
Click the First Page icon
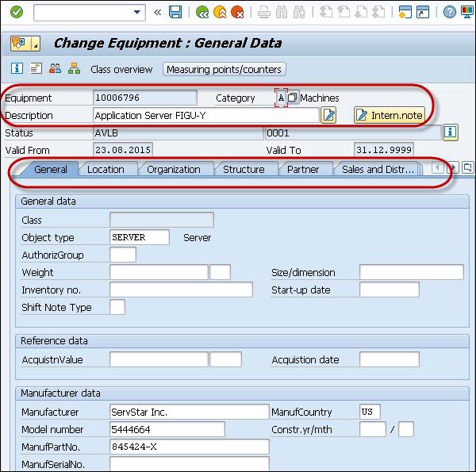pyautogui.click(x=326, y=13)
